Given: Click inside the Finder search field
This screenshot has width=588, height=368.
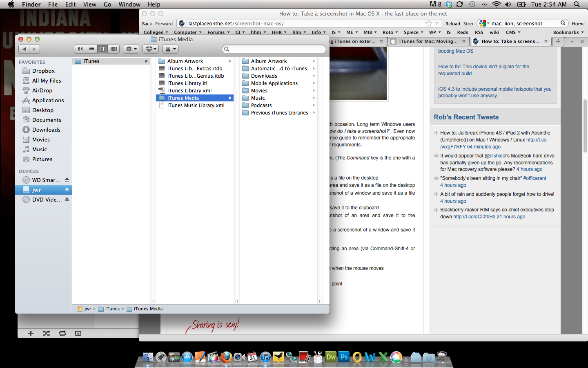Looking at the screenshot, I should tap(274, 49).
